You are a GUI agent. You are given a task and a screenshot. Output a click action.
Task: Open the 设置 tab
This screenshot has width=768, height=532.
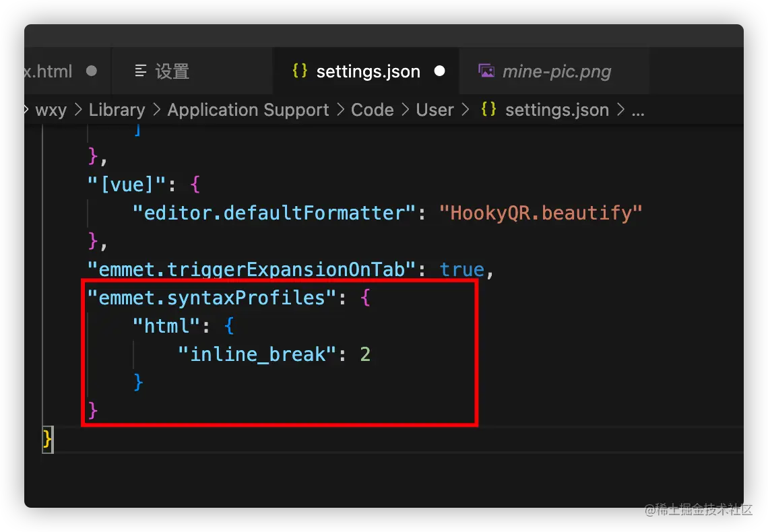(x=172, y=71)
